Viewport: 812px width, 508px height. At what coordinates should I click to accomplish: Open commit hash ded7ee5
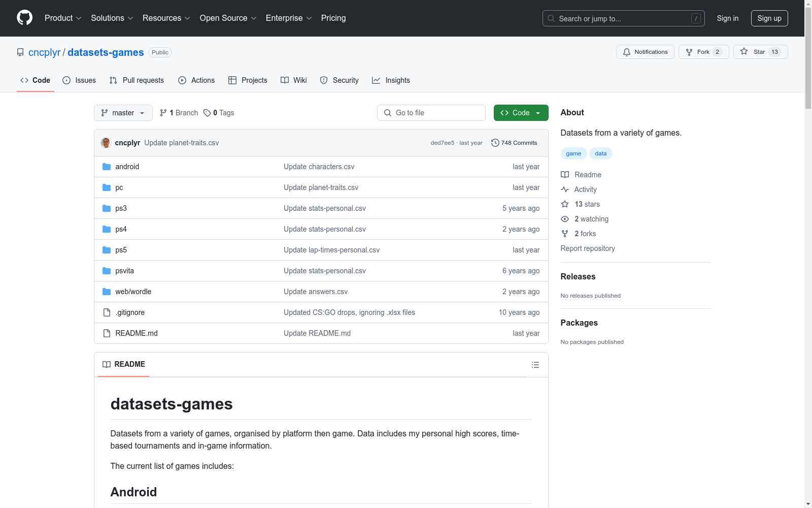(443, 143)
